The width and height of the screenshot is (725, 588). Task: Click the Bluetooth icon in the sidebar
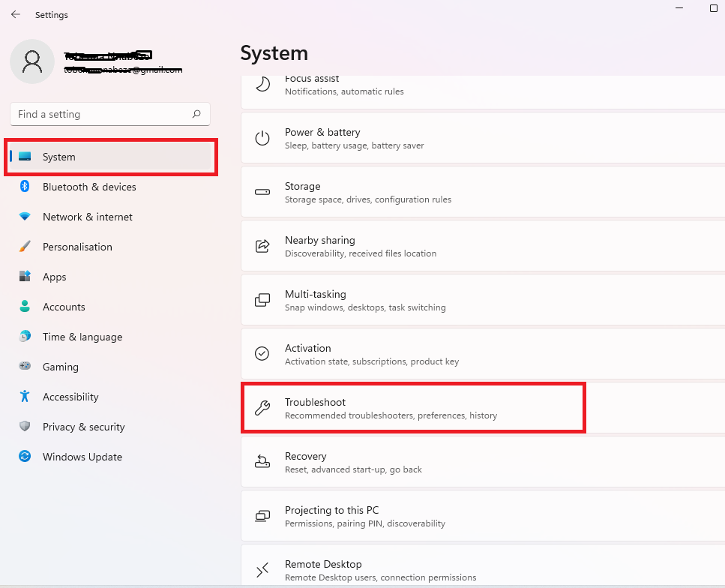(25, 187)
